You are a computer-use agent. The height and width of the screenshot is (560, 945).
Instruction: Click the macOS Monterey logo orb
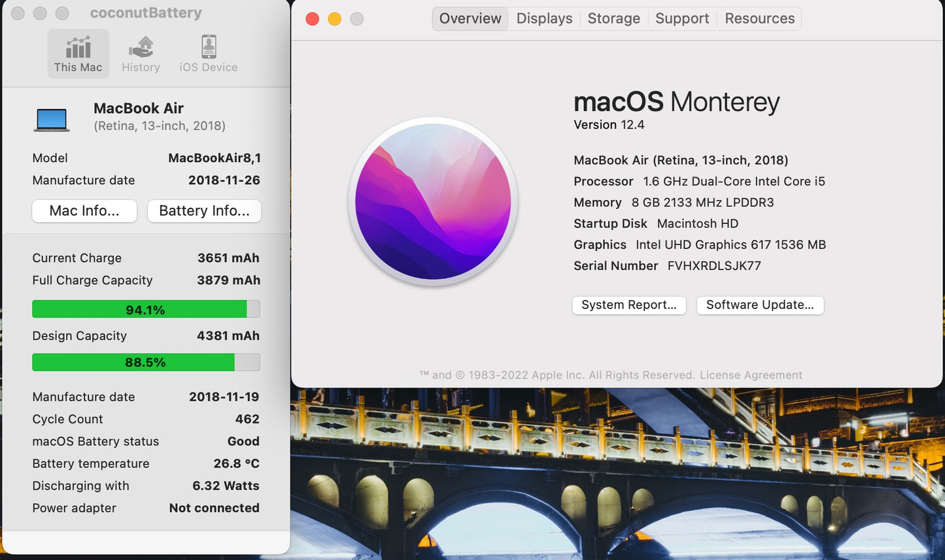(x=433, y=201)
